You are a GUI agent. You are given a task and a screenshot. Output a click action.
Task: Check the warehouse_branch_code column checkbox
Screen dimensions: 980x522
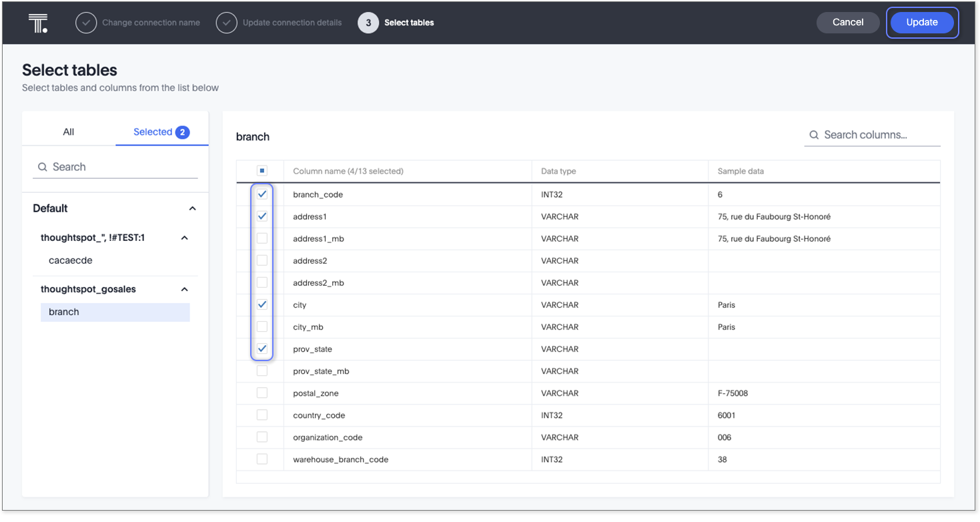(x=262, y=459)
